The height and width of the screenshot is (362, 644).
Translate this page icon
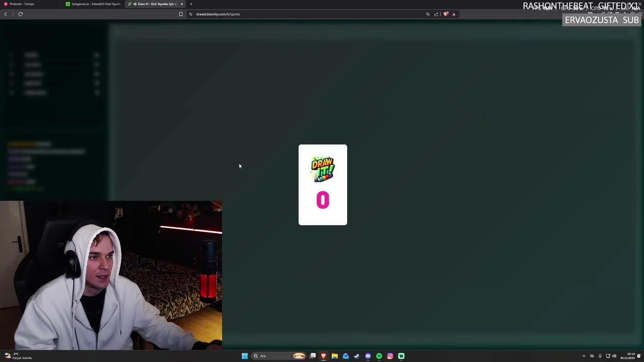[x=428, y=14]
